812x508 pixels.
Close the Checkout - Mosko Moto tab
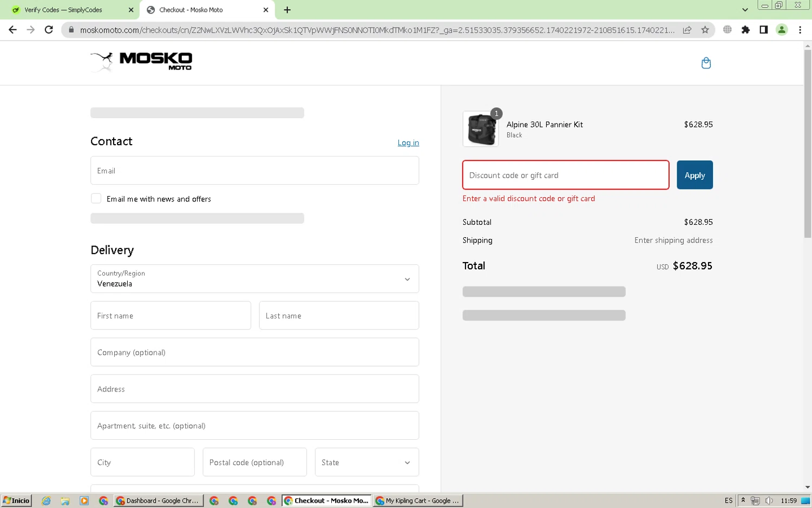(266, 10)
